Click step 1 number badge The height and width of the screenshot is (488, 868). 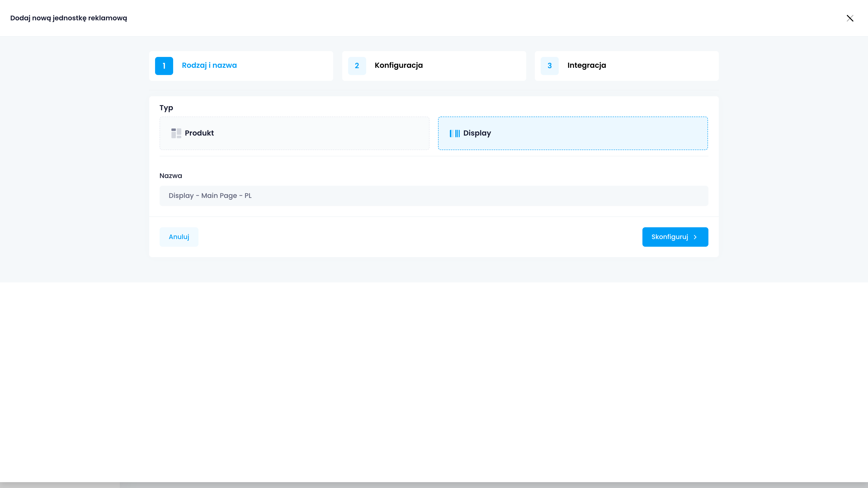[x=164, y=66]
